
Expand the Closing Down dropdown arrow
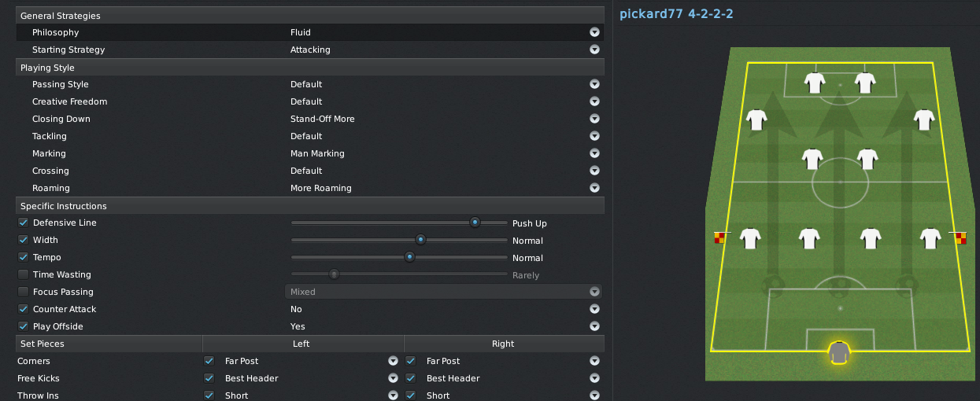(x=595, y=119)
